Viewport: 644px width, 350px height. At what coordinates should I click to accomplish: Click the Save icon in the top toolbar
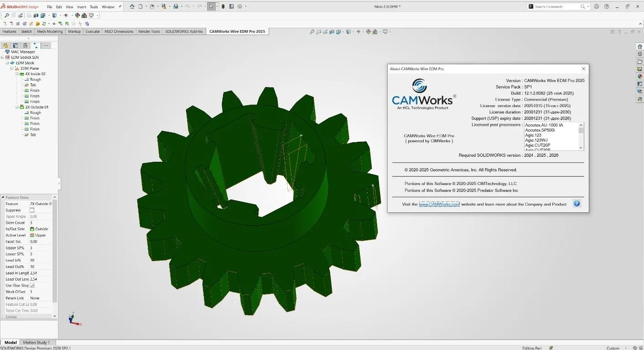pos(164,6)
